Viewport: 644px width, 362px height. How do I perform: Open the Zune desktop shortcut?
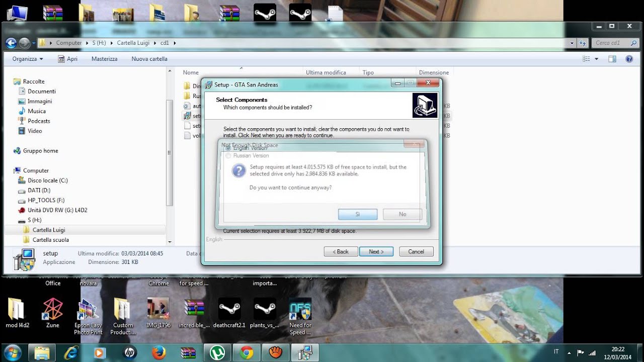click(52, 313)
